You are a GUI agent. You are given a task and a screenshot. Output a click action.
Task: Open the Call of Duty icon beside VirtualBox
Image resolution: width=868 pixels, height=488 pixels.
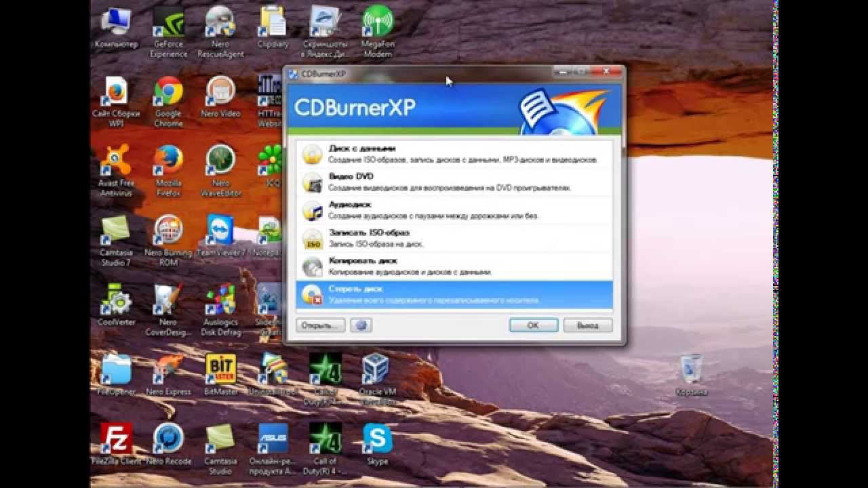[325, 378]
